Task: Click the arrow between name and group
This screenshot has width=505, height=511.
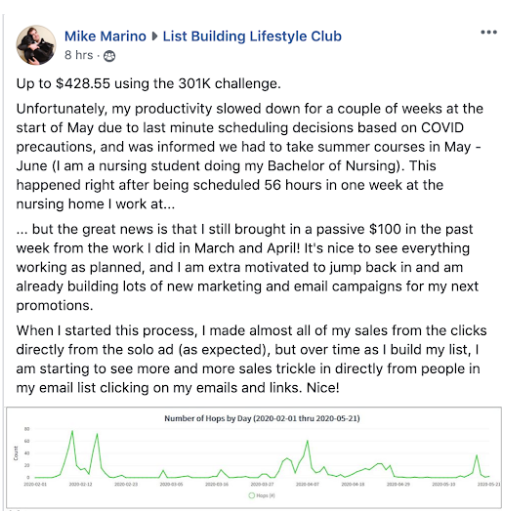Action: (154, 36)
